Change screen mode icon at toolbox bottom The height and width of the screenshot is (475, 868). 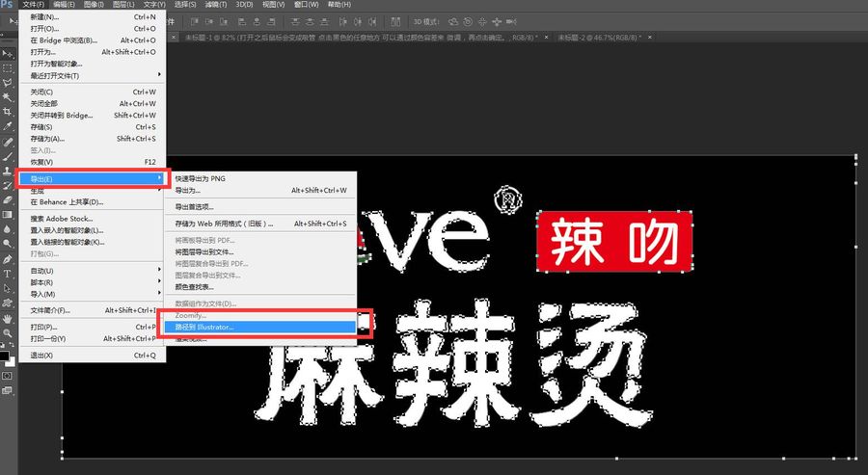pyautogui.click(x=7, y=390)
